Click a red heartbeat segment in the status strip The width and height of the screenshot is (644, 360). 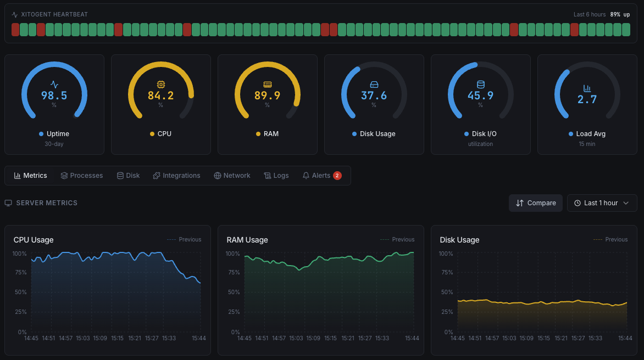[15, 29]
